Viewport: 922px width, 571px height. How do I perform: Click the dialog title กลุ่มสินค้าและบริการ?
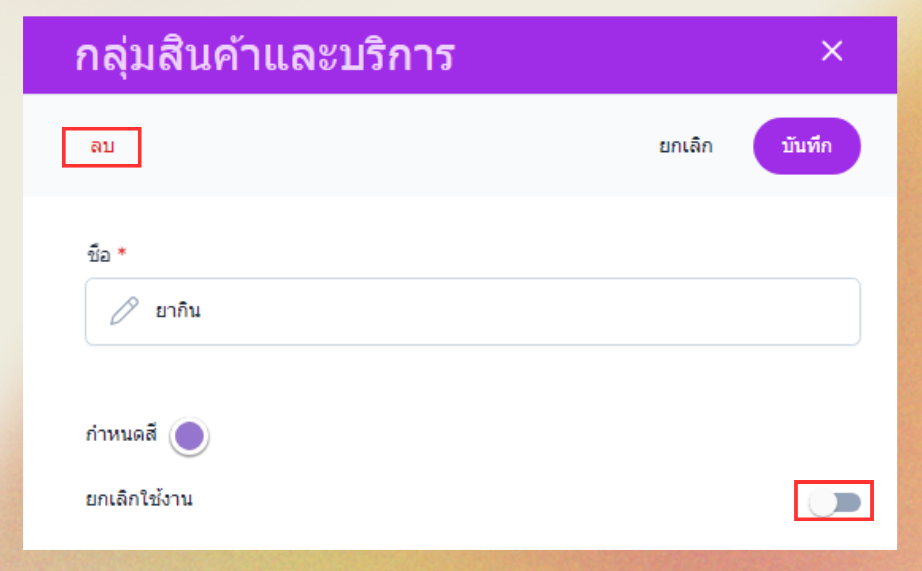tap(265, 56)
